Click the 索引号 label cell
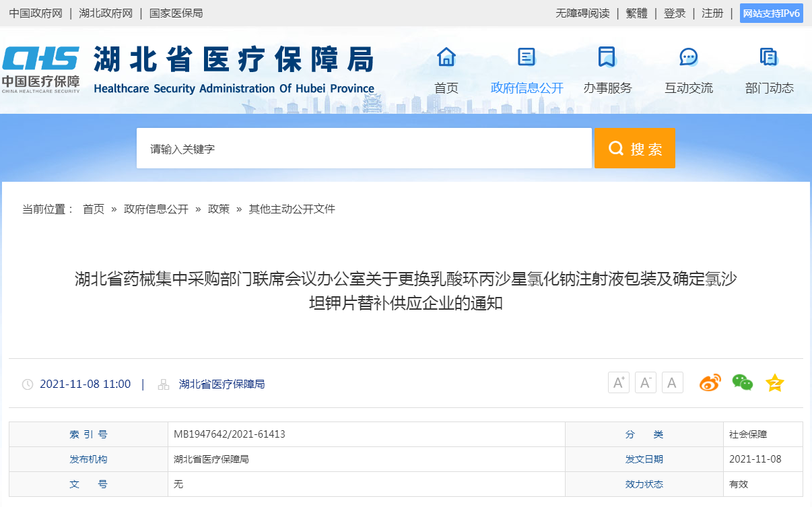The image size is (812, 507). [x=88, y=434]
